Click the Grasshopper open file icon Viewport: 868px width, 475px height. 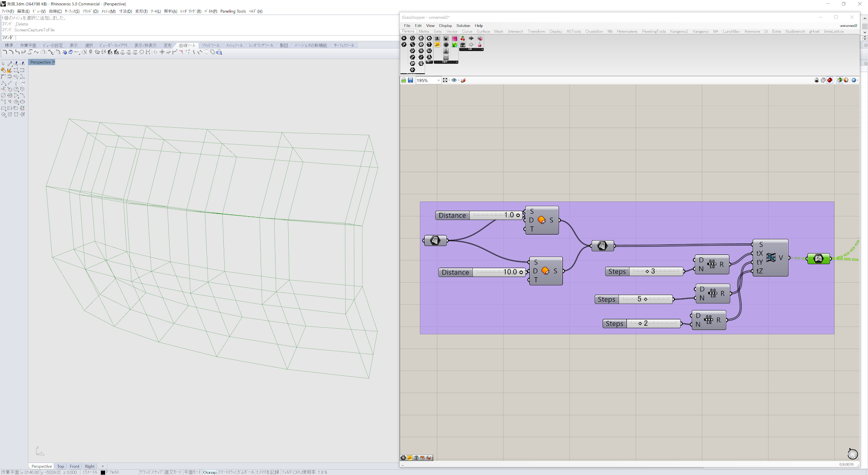pos(403,80)
